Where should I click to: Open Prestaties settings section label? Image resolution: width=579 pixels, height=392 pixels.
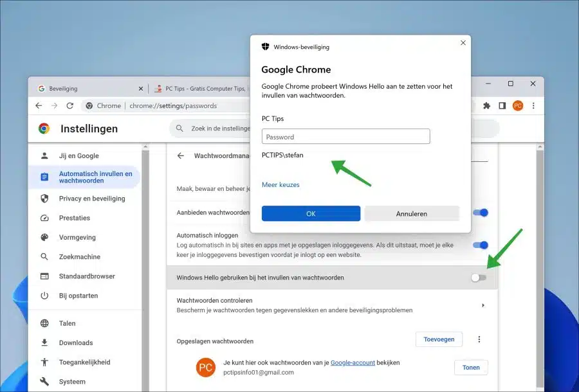point(75,218)
